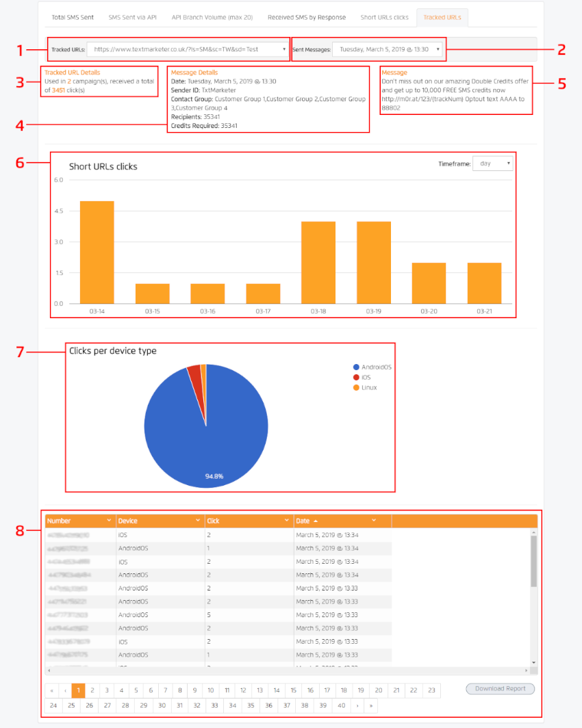Screen dimensions: 582x728
Task: Open the Date column filter arrow
Action: pyautogui.click(x=374, y=521)
